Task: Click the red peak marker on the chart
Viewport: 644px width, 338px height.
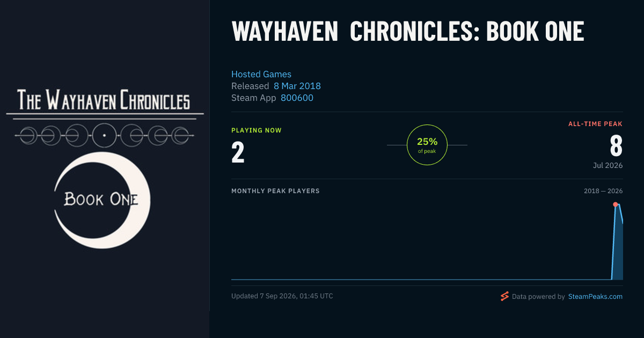Action: pos(616,204)
